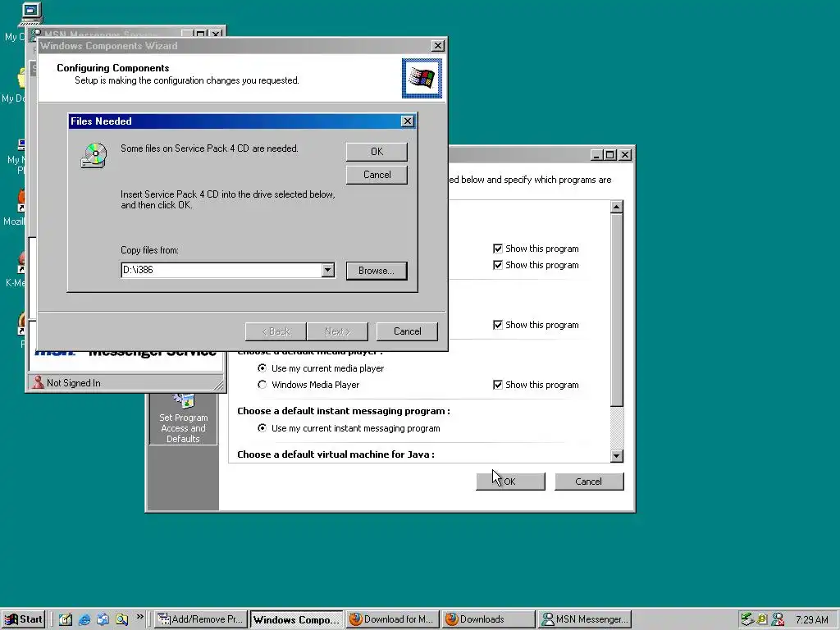The width and height of the screenshot is (840, 630).
Task: Switch to Windows Compo... taskbar button
Action: pos(296,619)
